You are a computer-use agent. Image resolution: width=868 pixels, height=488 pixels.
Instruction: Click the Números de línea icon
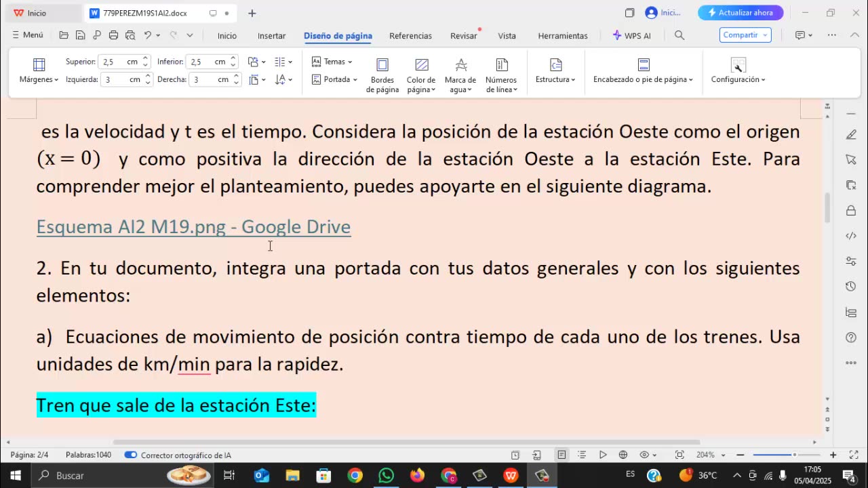coord(502,64)
